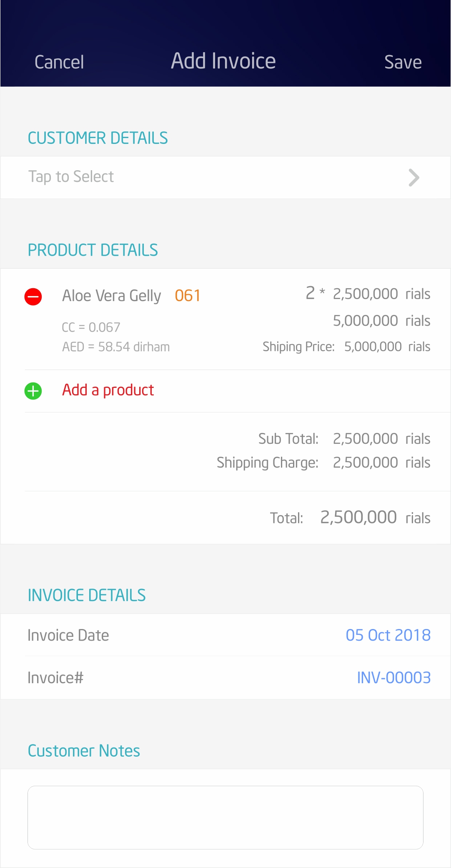Cancel the invoice creation
This screenshot has width=451, height=868.
[x=59, y=62]
